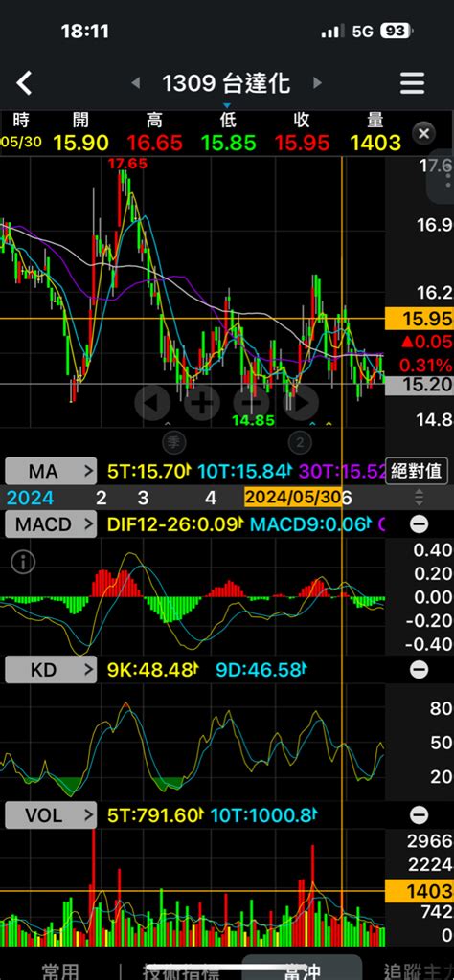Collapse the MACD panel with minus icon
This screenshot has width=454, height=980.
tap(419, 524)
